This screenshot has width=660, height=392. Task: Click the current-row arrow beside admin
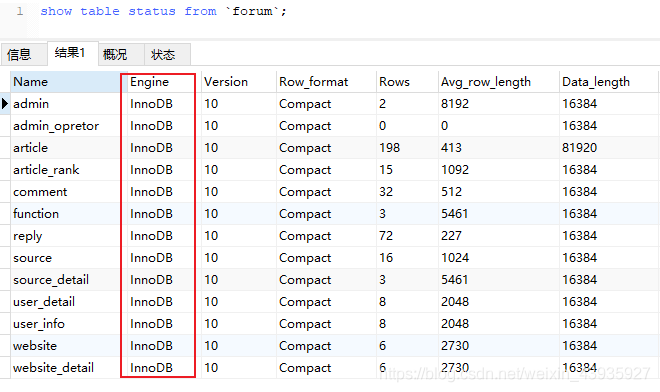click(x=5, y=104)
